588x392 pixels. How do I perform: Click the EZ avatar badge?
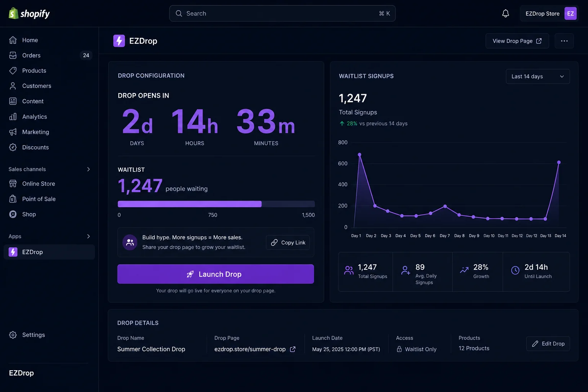(570, 13)
